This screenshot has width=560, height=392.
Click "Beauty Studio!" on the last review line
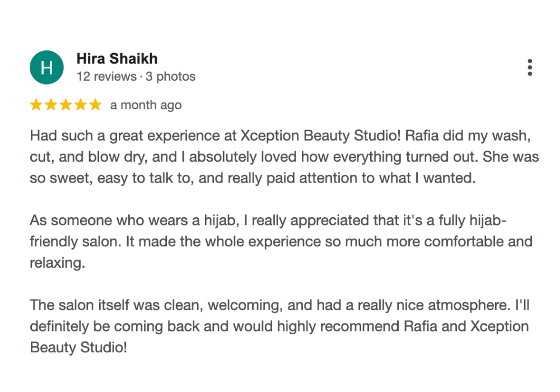[78, 348]
